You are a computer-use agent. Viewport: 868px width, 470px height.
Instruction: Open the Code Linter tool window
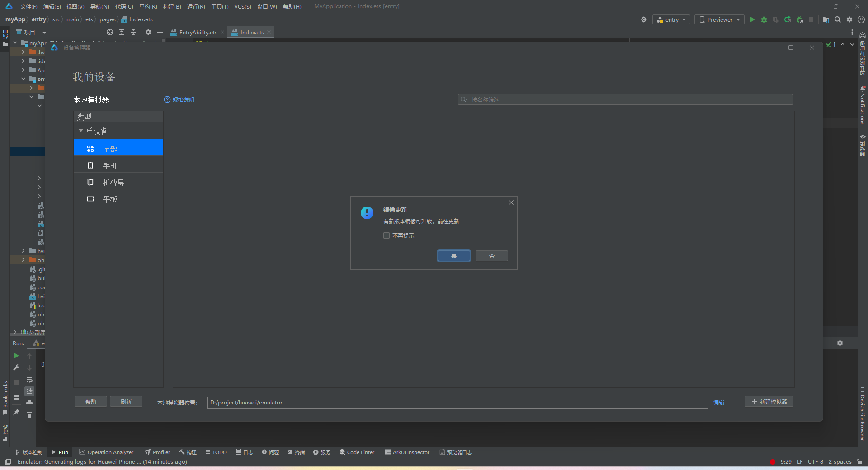pos(357,452)
